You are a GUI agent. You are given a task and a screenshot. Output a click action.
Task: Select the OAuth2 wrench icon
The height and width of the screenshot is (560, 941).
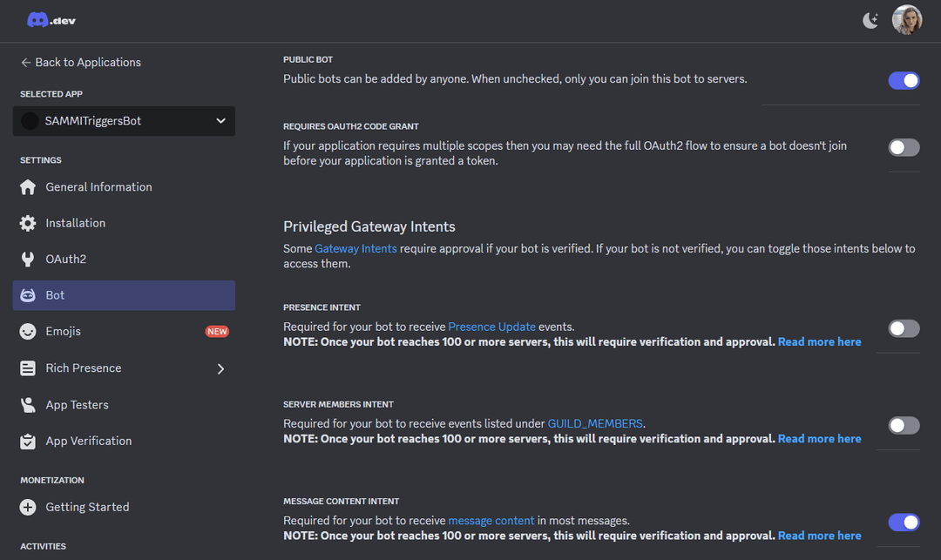coord(28,259)
